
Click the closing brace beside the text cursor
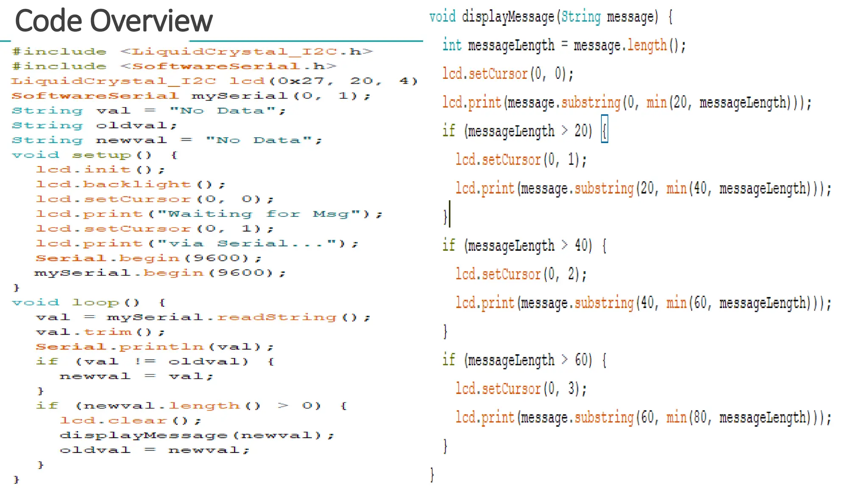pos(445,217)
